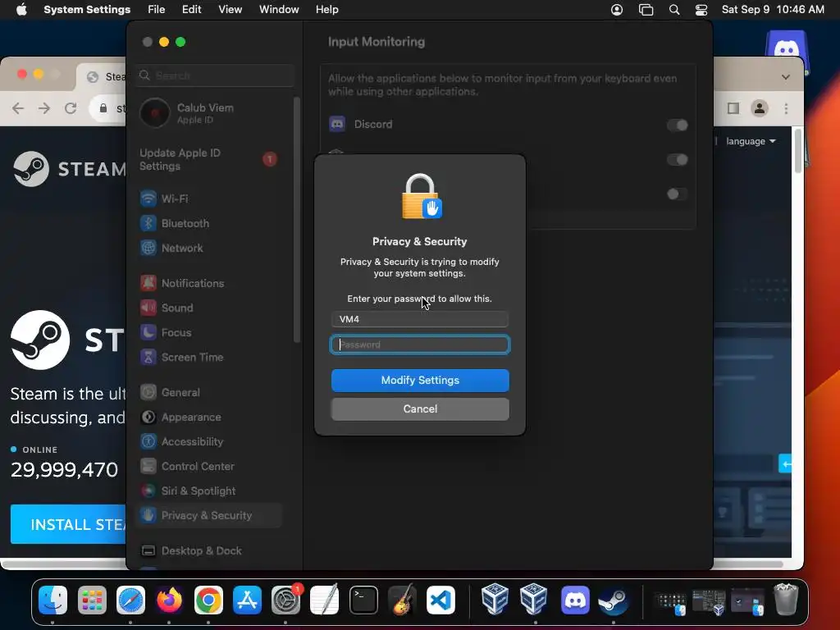Open Wi-Fi settings in sidebar
The image size is (840, 630).
(x=209, y=199)
